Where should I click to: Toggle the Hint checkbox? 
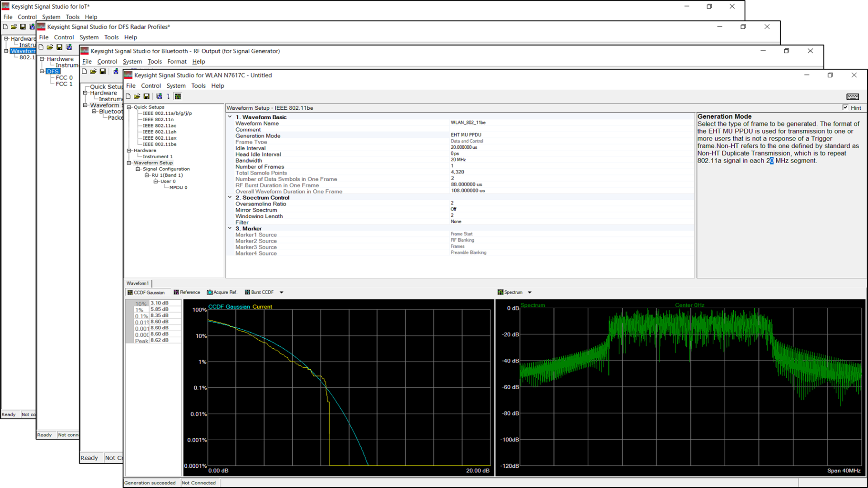pos(845,108)
